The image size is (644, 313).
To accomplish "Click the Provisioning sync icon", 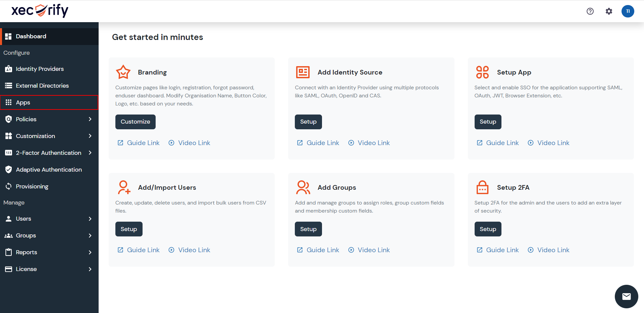I will click(x=8, y=186).
